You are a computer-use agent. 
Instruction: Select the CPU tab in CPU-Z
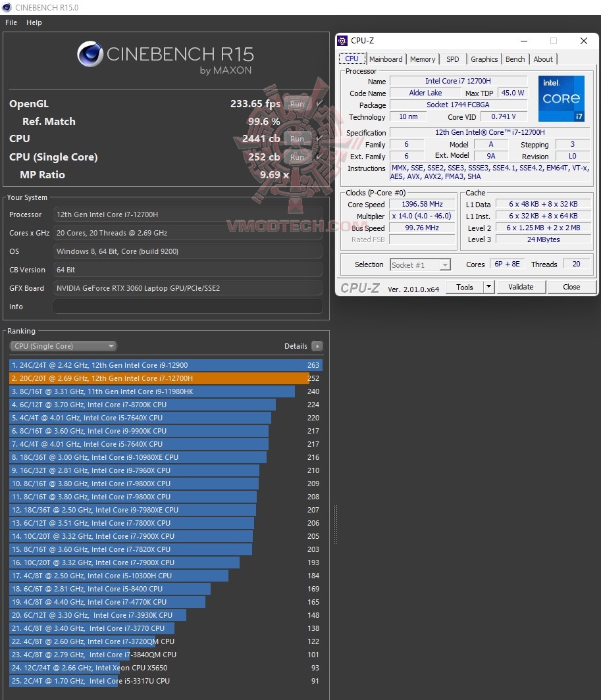pyautogui.click(x=352, y=59)
